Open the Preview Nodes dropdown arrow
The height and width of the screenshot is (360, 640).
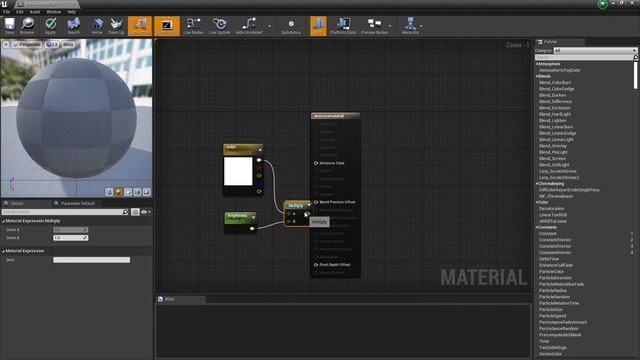[390, 26]
